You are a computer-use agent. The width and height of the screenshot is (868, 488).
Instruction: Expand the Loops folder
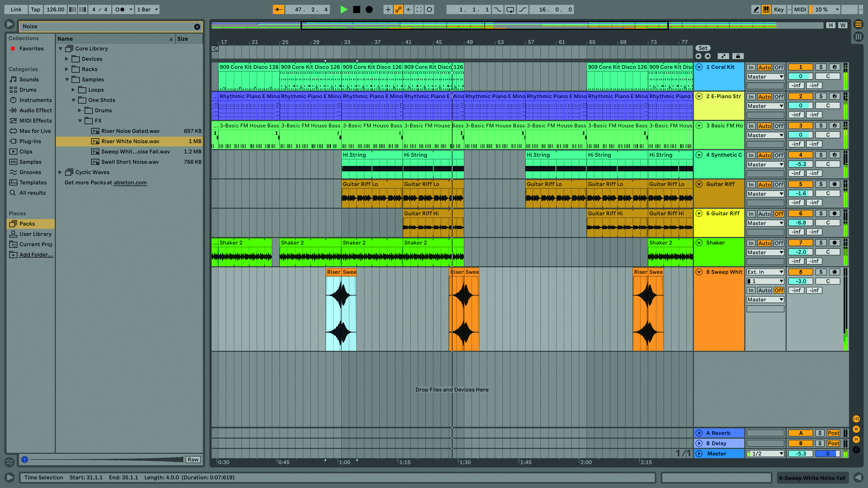pyautogui.click(x=73, y=90)
